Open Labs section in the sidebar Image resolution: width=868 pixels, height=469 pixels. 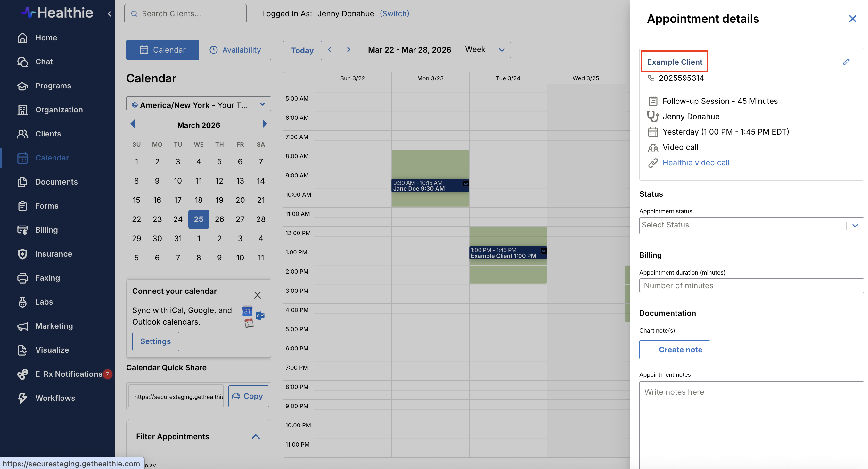click(44, 302)
